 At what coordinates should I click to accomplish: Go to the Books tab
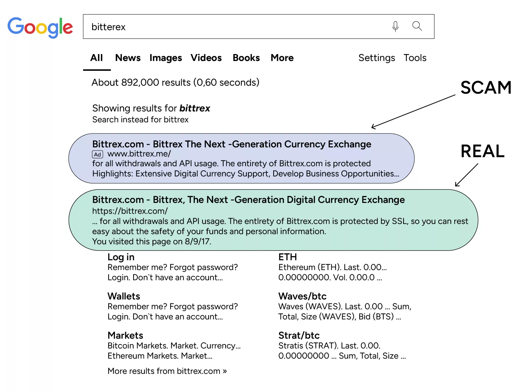[246, 58]
